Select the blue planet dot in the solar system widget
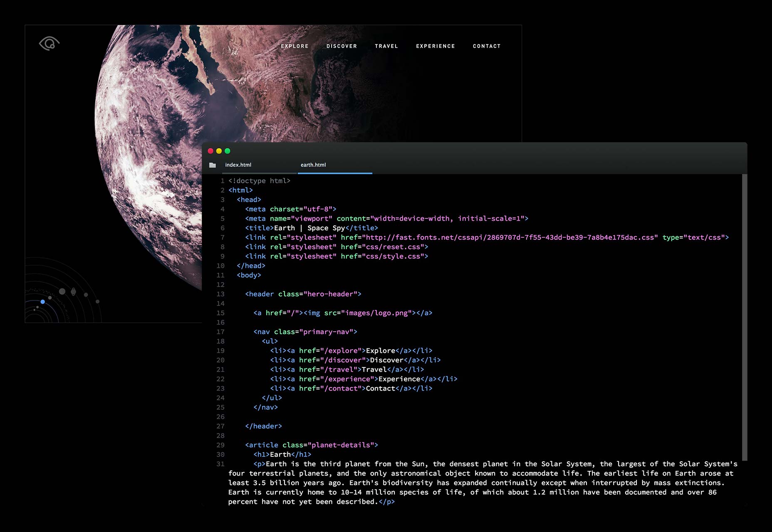772x532 pixels. coord(42,302)
